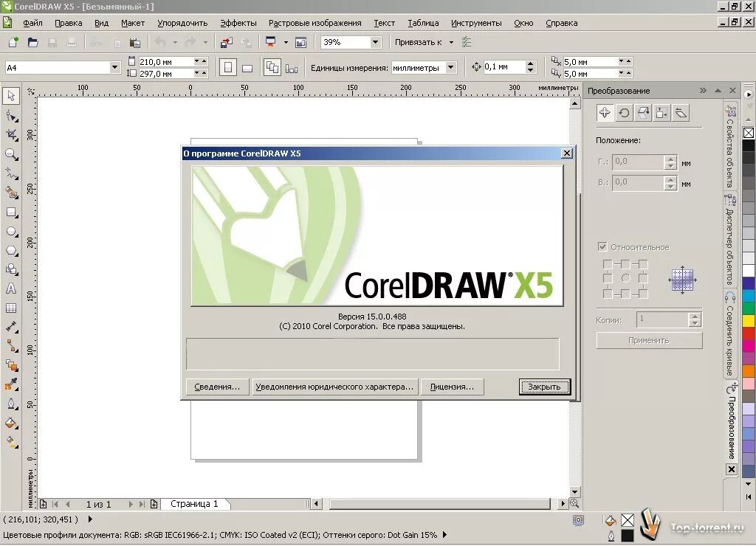Pick the No color swatch atop palette
756x546 pixels.
[749, 132]
